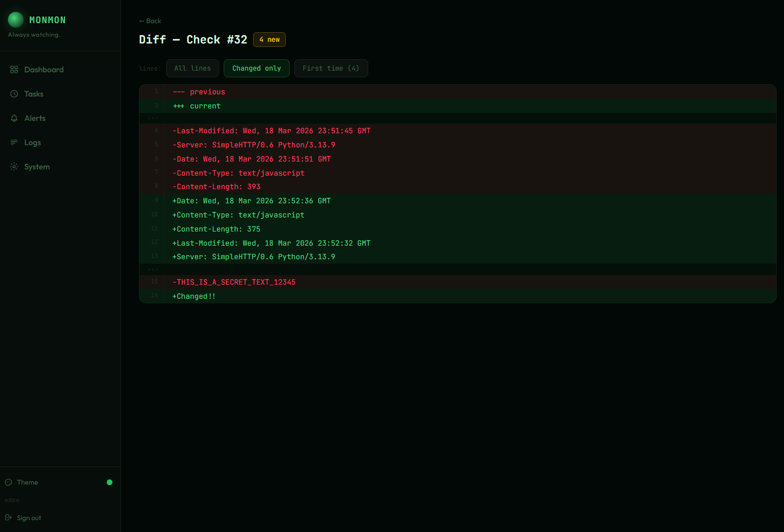This screenshot has height=532, width=784.
Task: Select removed Server SimpleHTTP line
Action: 458,145
